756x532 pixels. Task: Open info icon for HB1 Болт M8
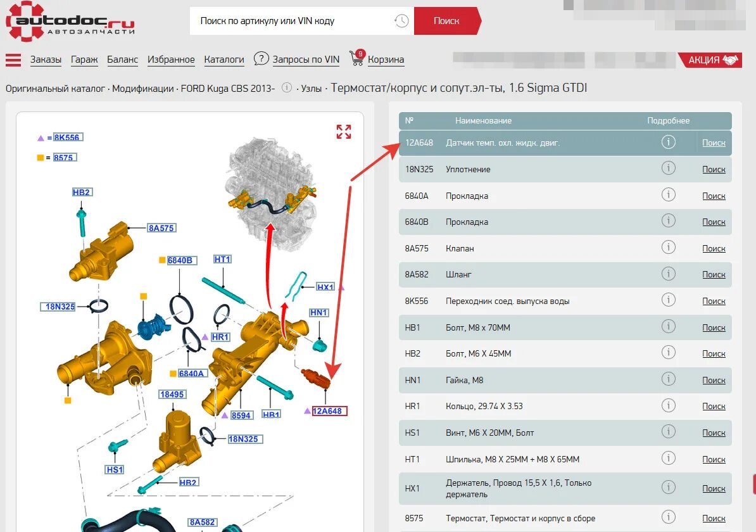(x=668, y=327)
